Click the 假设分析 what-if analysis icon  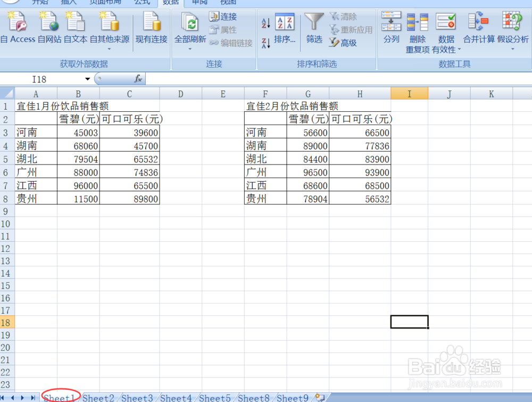(x=512, y=21)
